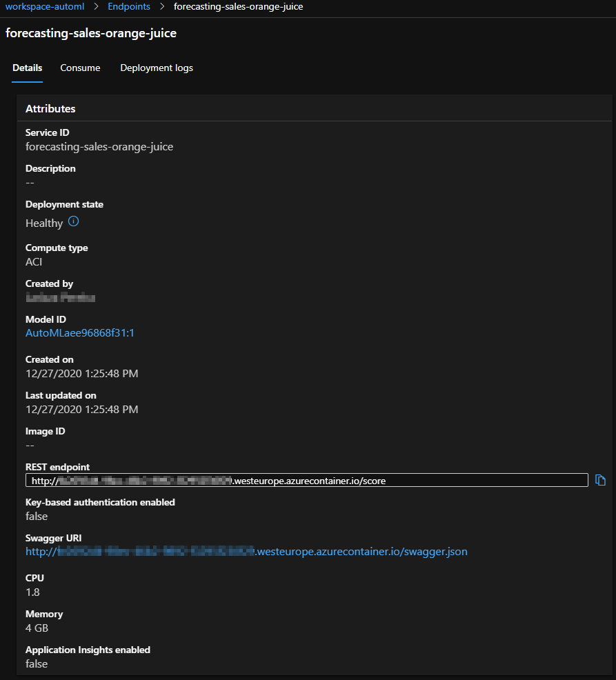Click the info icon beside Healthy
The height and width of the screenshot is (680, 616).
tap(74, 222)
